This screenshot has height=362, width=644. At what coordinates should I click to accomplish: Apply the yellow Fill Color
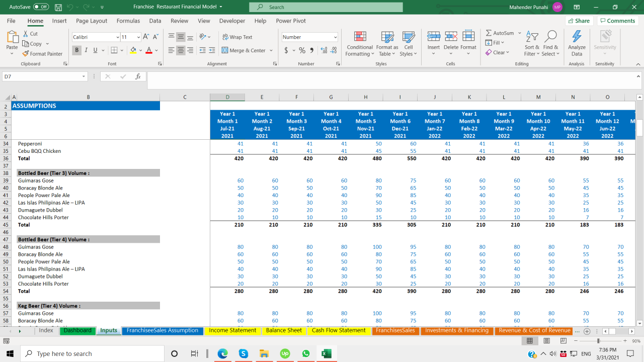click(x=133, y=50)
